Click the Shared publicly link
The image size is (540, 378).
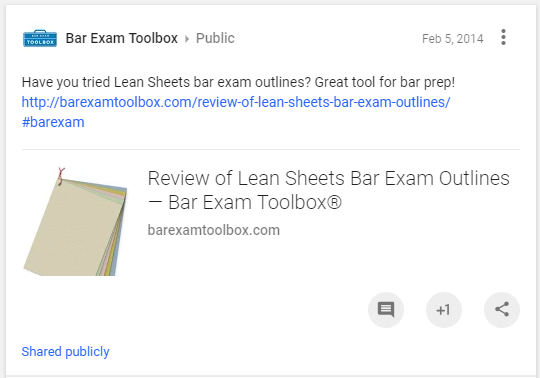pyautogui.click(x=65, y=351)
